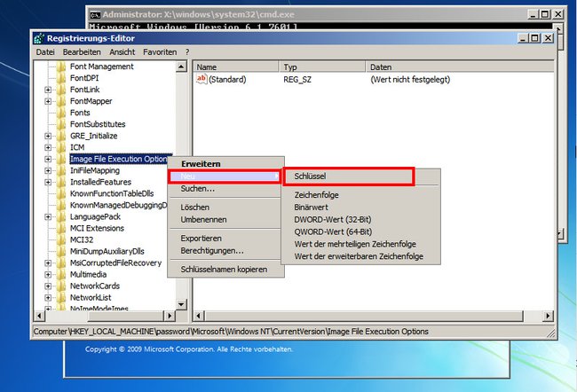The height and width of the screenshot is (392, 577).
Task: Open Berechtigungen... from the context menu
Action: coord(225,251)
